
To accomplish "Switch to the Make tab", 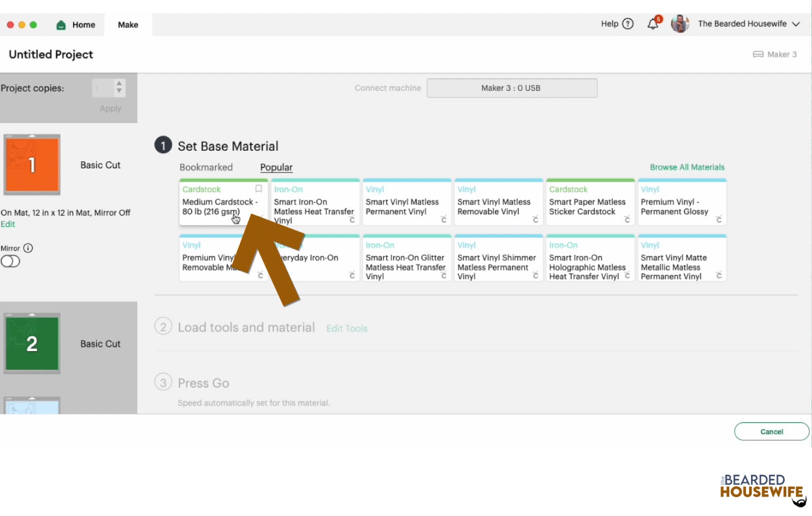I will 128,25.
